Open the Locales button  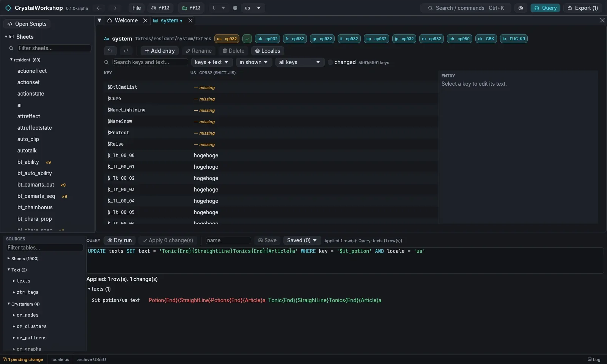point(267,51)
